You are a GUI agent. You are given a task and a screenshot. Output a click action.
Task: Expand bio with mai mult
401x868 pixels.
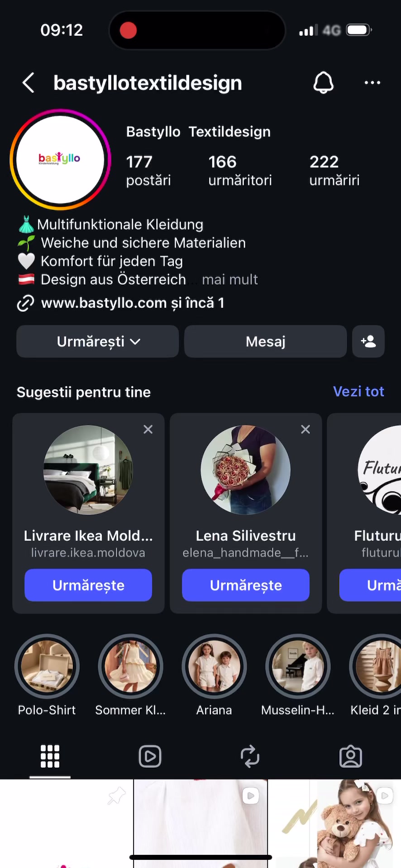tap(230, 279)
